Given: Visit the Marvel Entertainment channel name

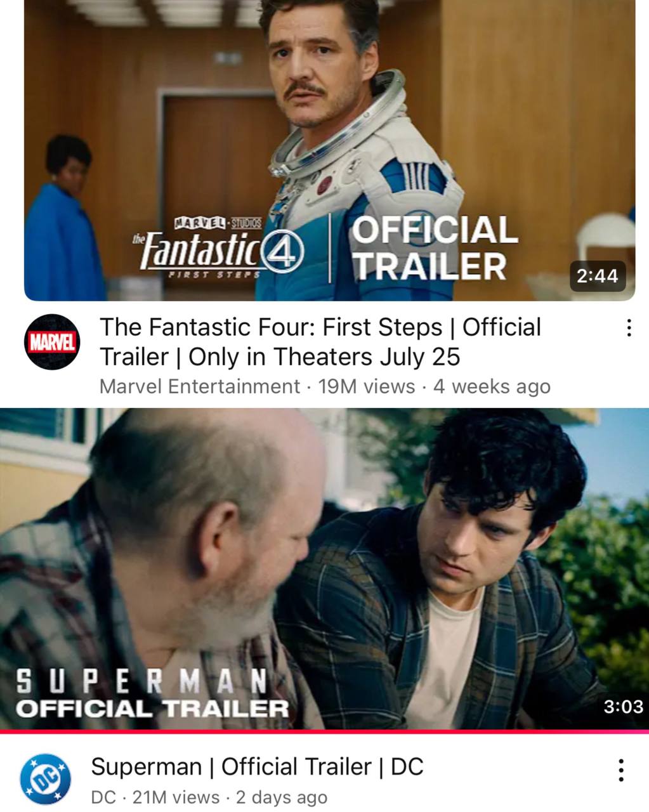Looking at the screenshot, I should click(x=199, y=386).
